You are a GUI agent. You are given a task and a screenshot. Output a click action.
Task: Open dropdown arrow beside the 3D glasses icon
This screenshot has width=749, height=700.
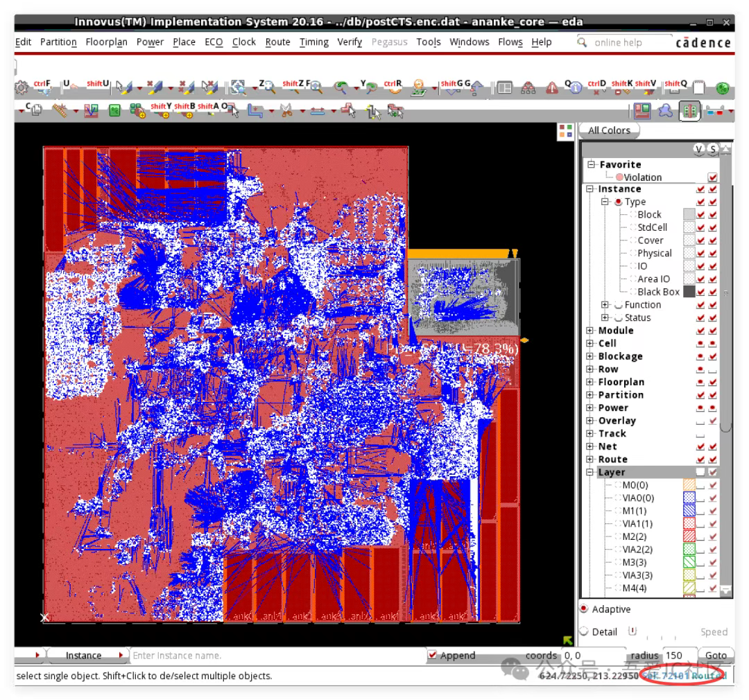732,112
